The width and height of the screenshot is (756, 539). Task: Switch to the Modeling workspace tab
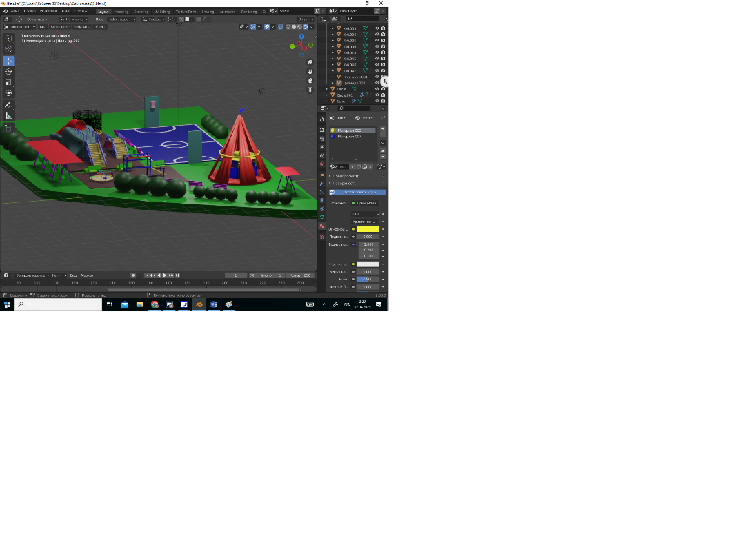(x=121, y=12)
